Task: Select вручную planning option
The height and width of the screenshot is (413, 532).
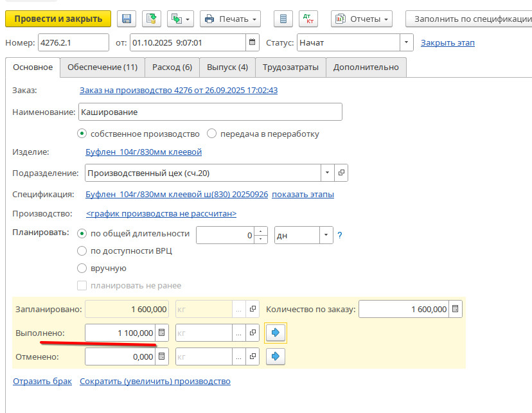Action: click(82, 268)
